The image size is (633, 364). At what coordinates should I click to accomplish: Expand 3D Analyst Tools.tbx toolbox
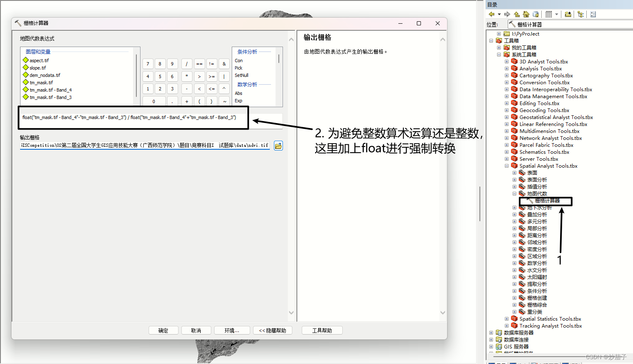(506, 62)
